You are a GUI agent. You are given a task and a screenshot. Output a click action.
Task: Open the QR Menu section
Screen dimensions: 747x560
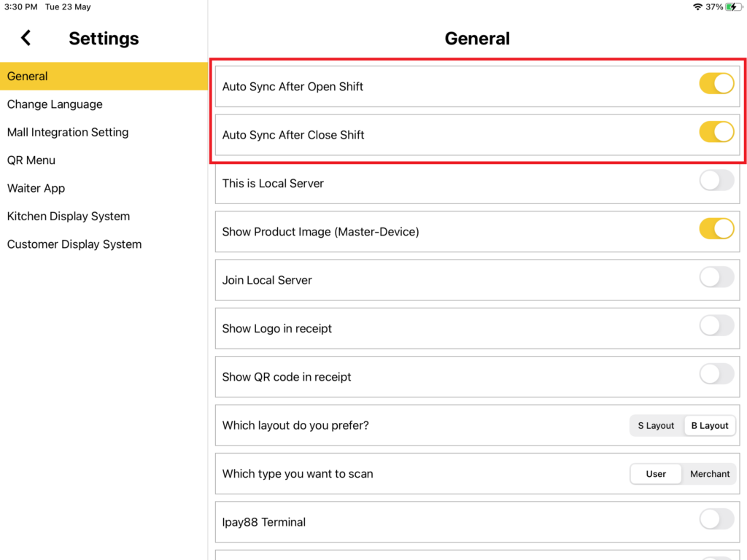coord(31,160)
